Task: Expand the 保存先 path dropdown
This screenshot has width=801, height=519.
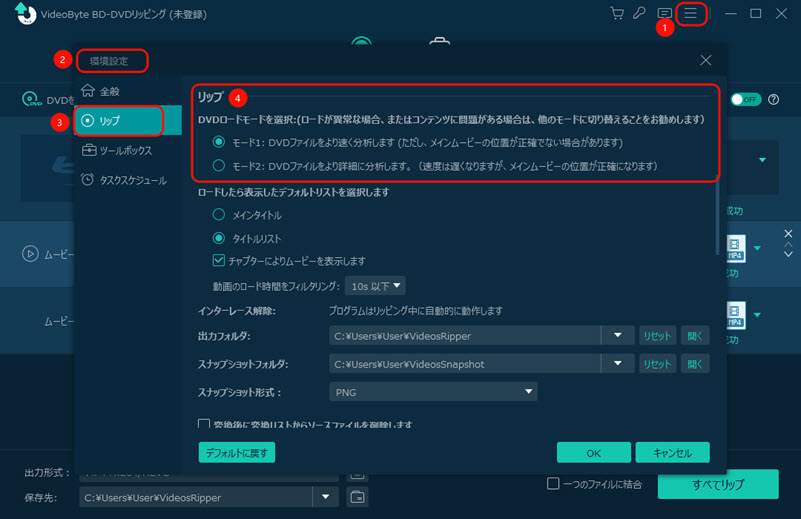Action: tap(325, 497)
